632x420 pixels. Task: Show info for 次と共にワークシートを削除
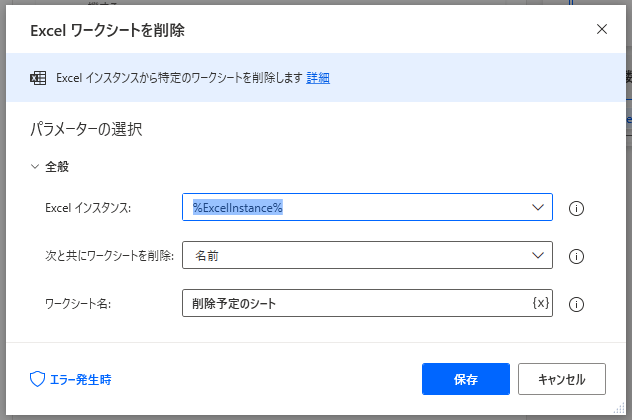click(x=576, y=256)
